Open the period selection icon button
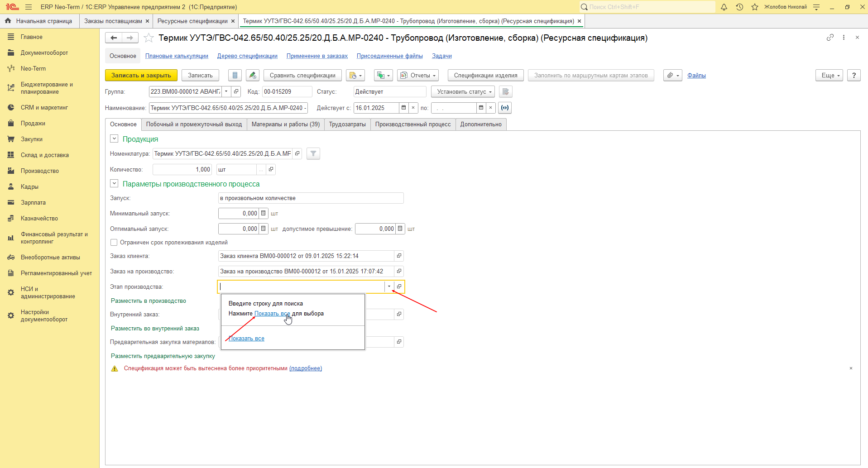868x468 pixels. 504,108
